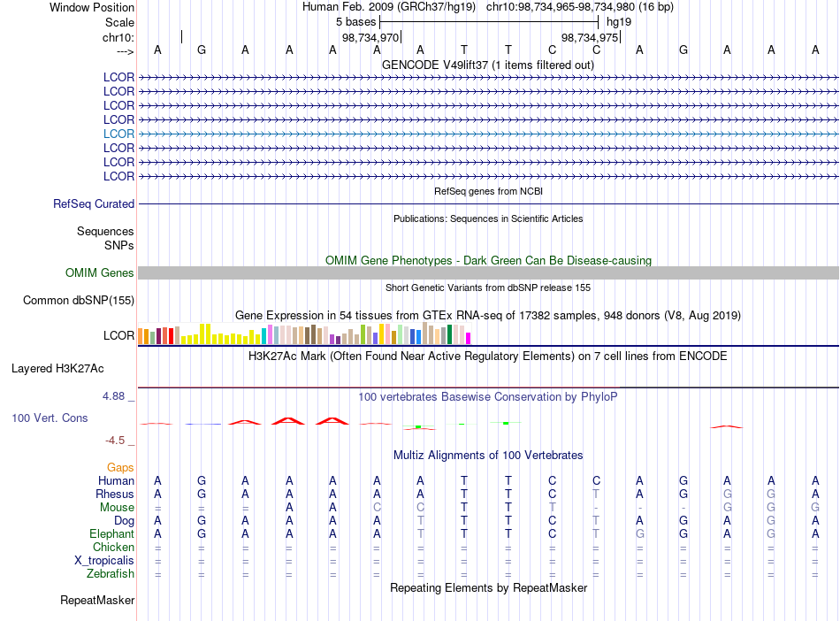Click the Scale label in the ruler

119,22
